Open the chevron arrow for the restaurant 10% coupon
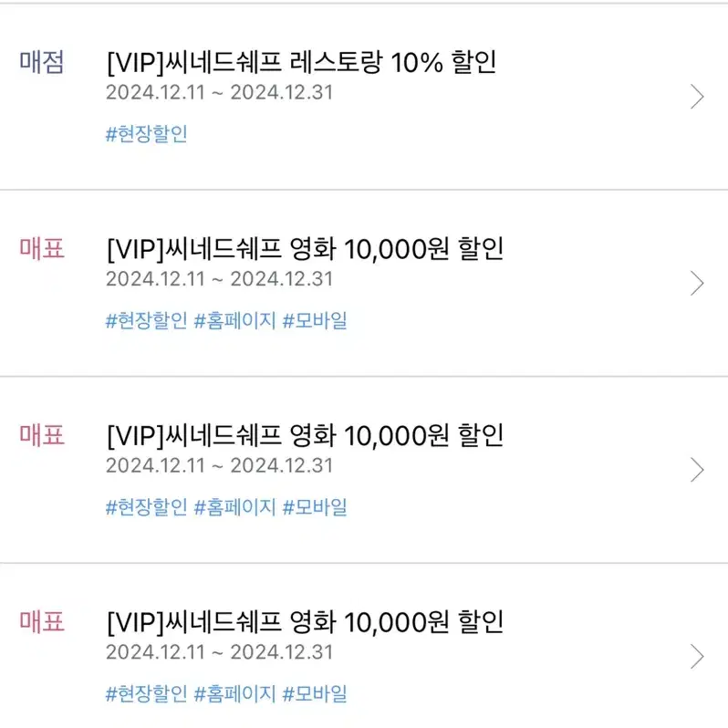 697,97
